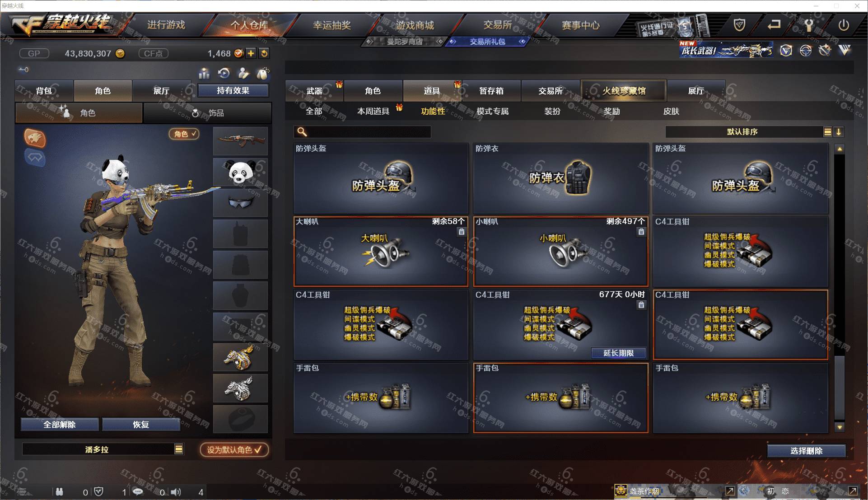
Task: Click scrollbar down arrow in item list
Action: [x=840, y=427]
